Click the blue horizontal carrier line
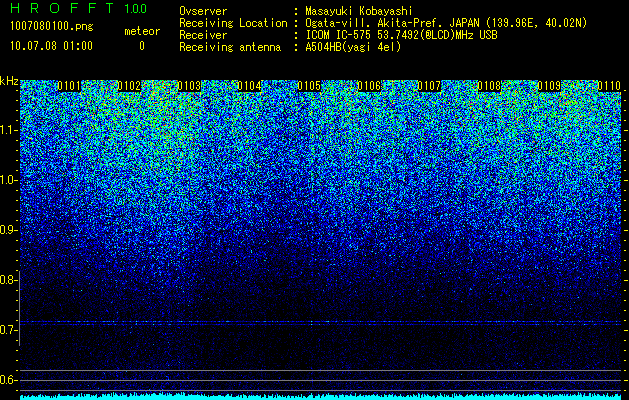Screen dimensions: 629x400 pos(321,322)
